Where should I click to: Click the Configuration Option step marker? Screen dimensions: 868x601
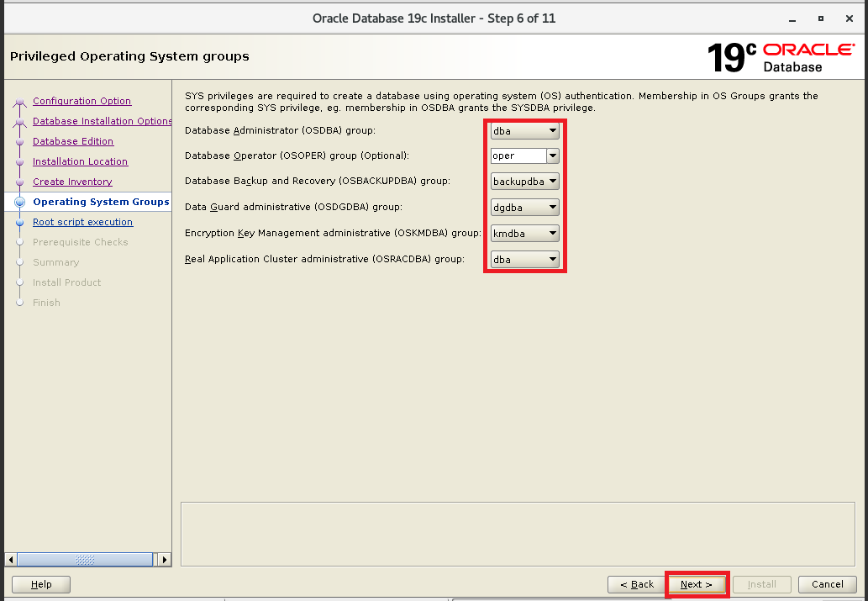click(x=20, y=102)
